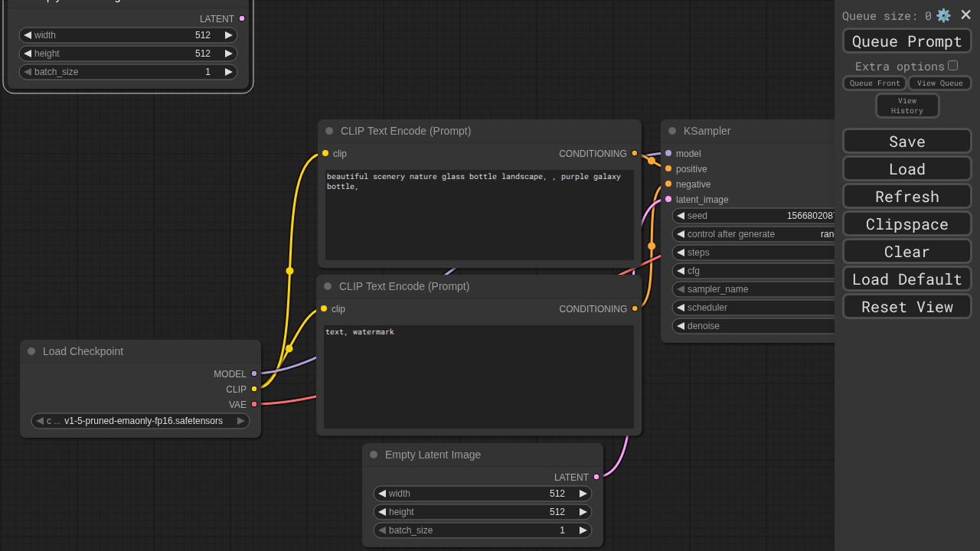Viewport: 980px width, 551px height.
Task: Increase width with right arrow on the bottom Empty Latent Image node
Action: [x=583, y=494]
